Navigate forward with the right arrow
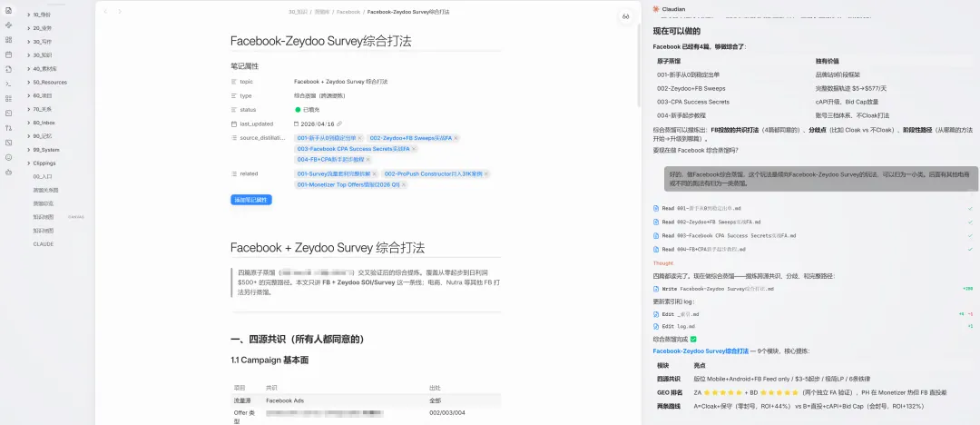This screenshot has width=980, height=425. pos(120,11)
